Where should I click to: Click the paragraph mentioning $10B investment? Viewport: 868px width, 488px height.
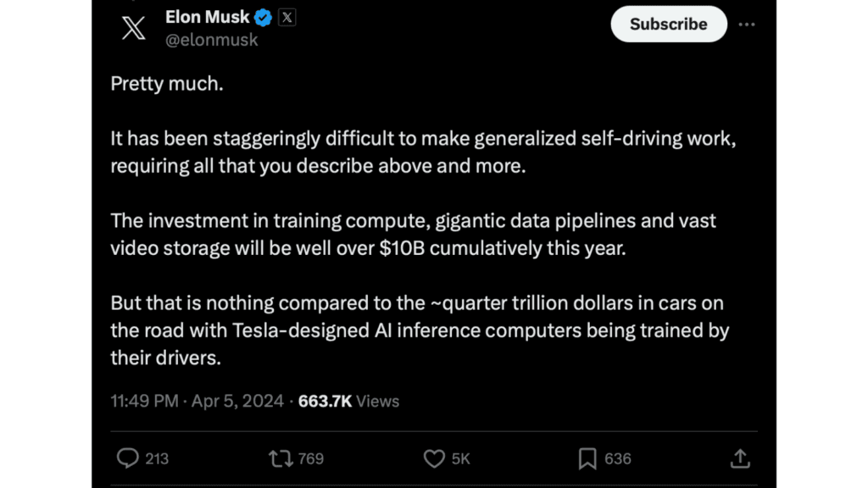click(413, 234)
